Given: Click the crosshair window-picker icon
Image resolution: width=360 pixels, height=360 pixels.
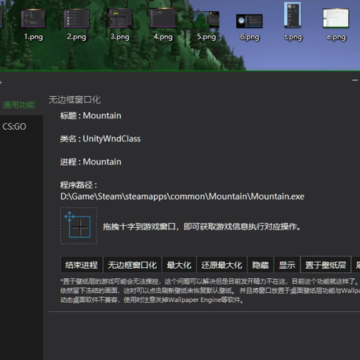Looking at the screenshot, I should [x=79, y=226].
